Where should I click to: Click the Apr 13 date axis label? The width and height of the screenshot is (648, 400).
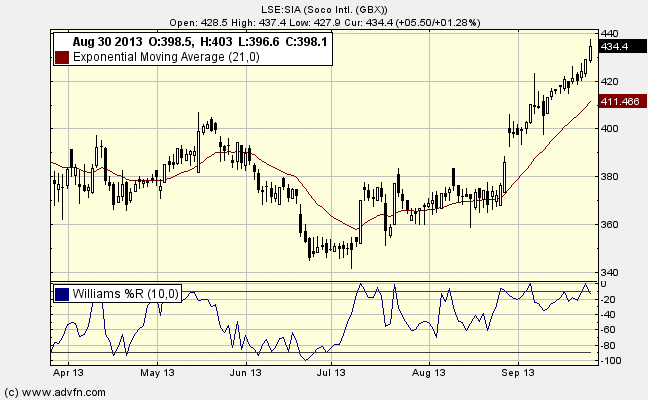coord(68,373)
